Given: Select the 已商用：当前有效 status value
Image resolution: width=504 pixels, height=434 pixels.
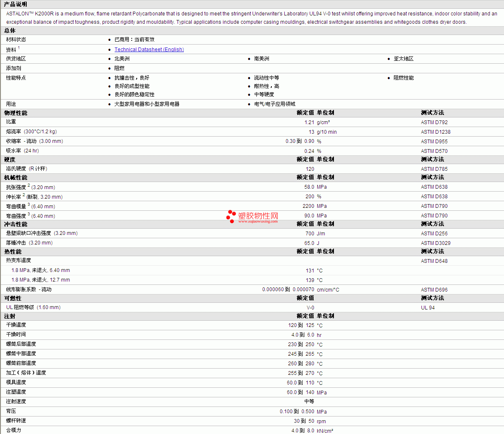Looking at the screenshot, I should point(134,40).
